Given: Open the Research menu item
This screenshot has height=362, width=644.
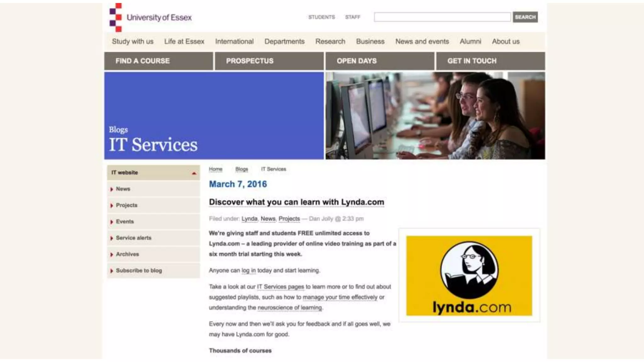Looking at the screenshot, I should 330,41.
